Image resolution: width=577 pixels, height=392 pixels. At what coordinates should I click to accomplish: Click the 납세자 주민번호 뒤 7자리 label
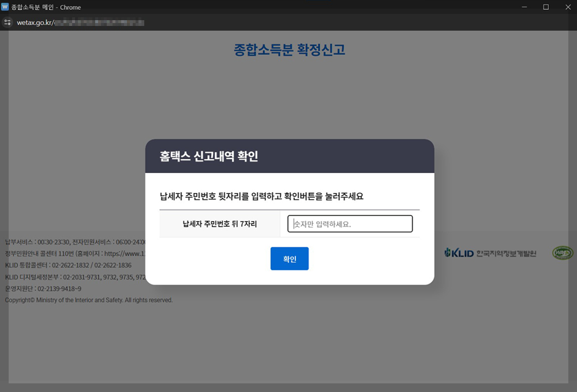coord(219,224)
